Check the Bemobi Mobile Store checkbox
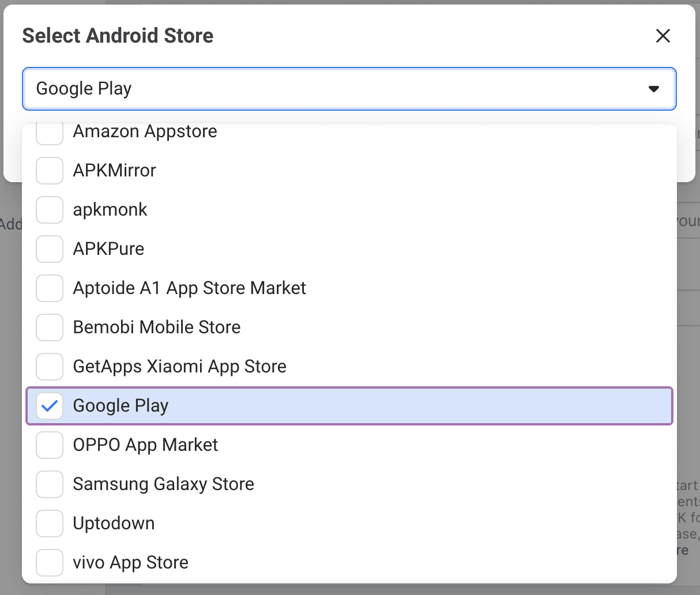 (x=50, y=327)
